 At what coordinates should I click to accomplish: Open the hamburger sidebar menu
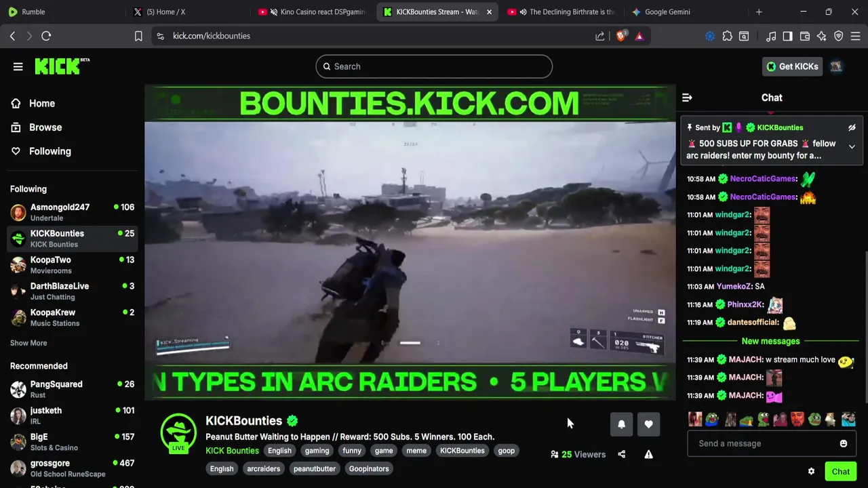[18, 66]
